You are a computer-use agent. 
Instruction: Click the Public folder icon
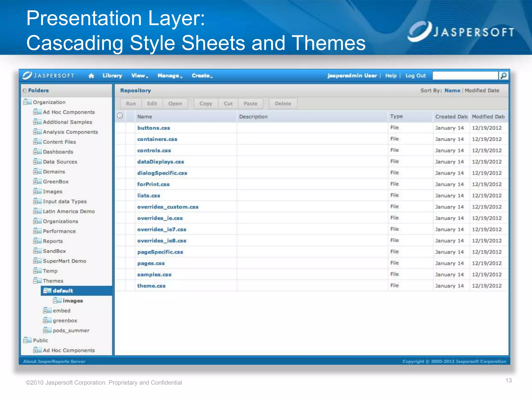tap(27, 340)
